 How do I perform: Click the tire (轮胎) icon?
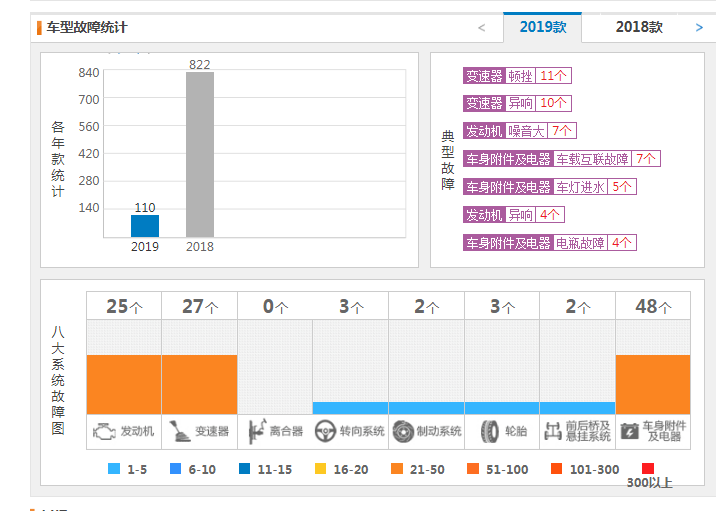(x=488, y=432)
